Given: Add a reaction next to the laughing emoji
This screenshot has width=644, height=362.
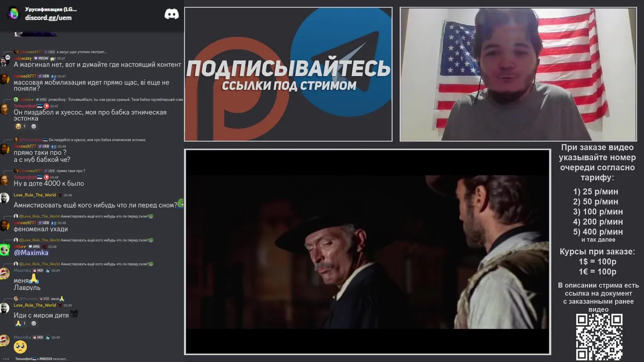Looking at the screenshot, I should pyautogui.click(x=34, y=126).
